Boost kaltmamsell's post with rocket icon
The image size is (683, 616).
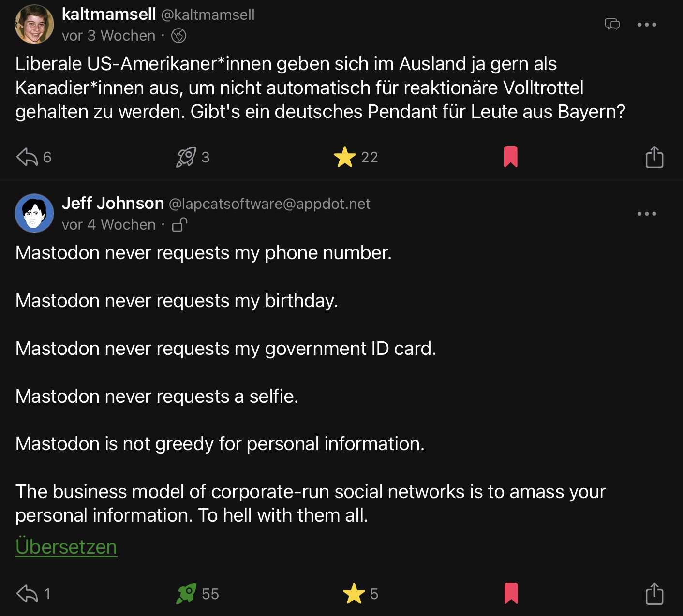point(186,157)
